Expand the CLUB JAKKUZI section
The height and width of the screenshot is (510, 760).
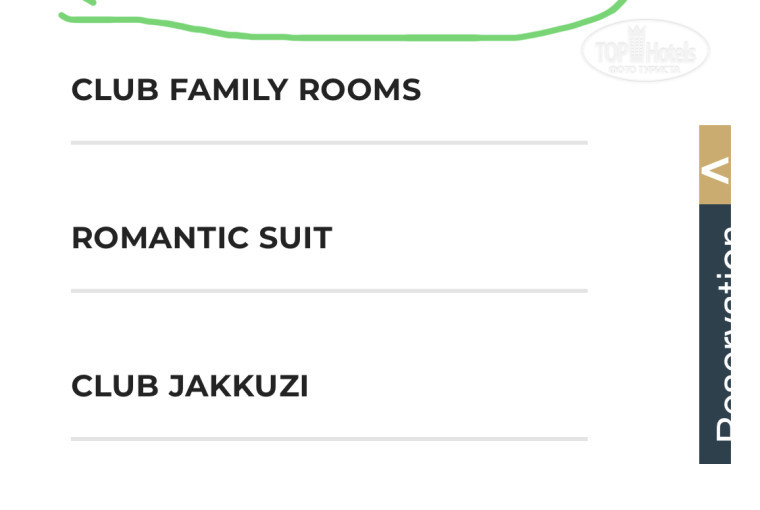point(190,386)
